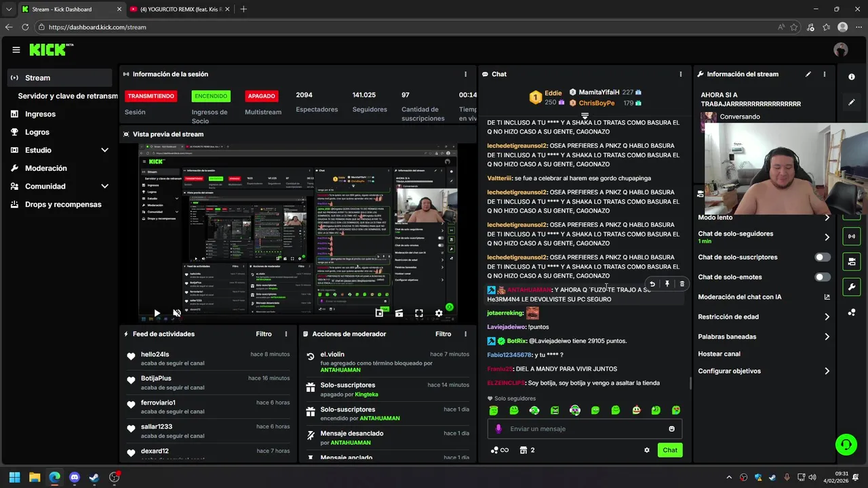Open the emoji picker in message box

672,428
